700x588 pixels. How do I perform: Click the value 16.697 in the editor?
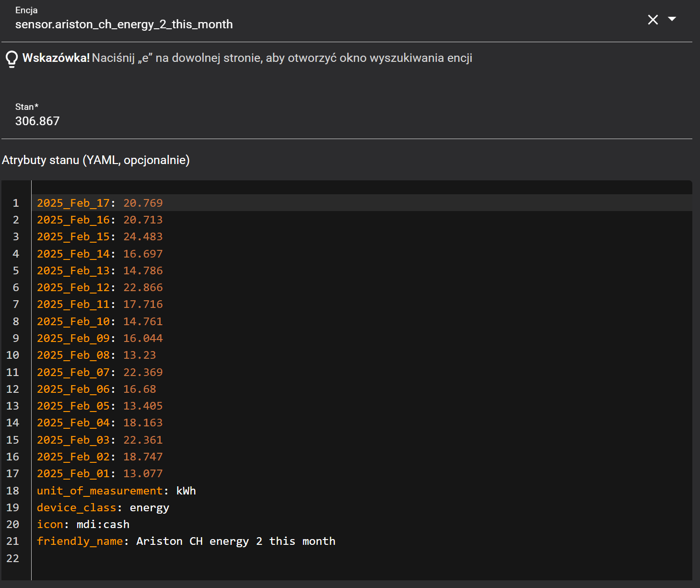[x=143, y=254]
